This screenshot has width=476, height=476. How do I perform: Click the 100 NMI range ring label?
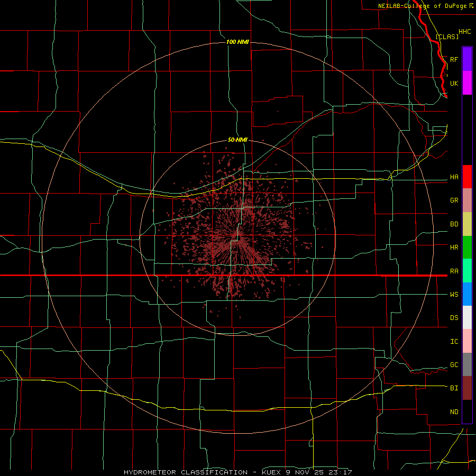237,42
